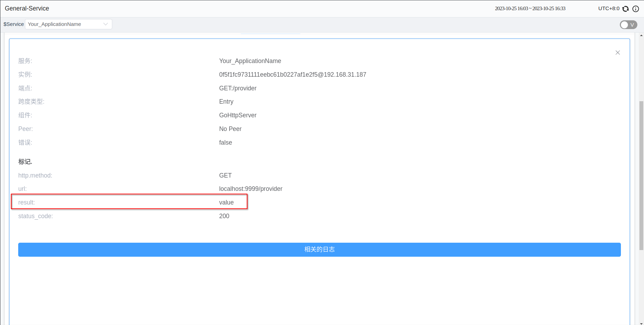
Task: Click the status_code value 200
Action: tap(224, 216)
